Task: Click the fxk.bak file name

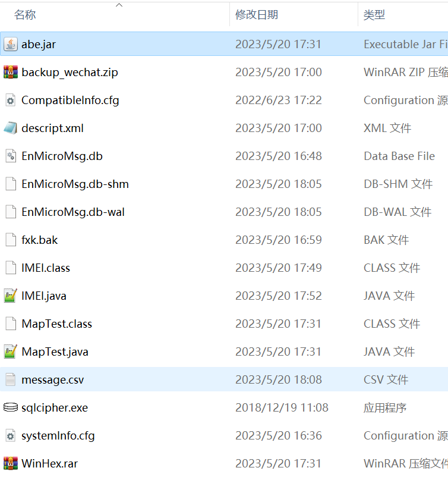Action: coord(40,240)
